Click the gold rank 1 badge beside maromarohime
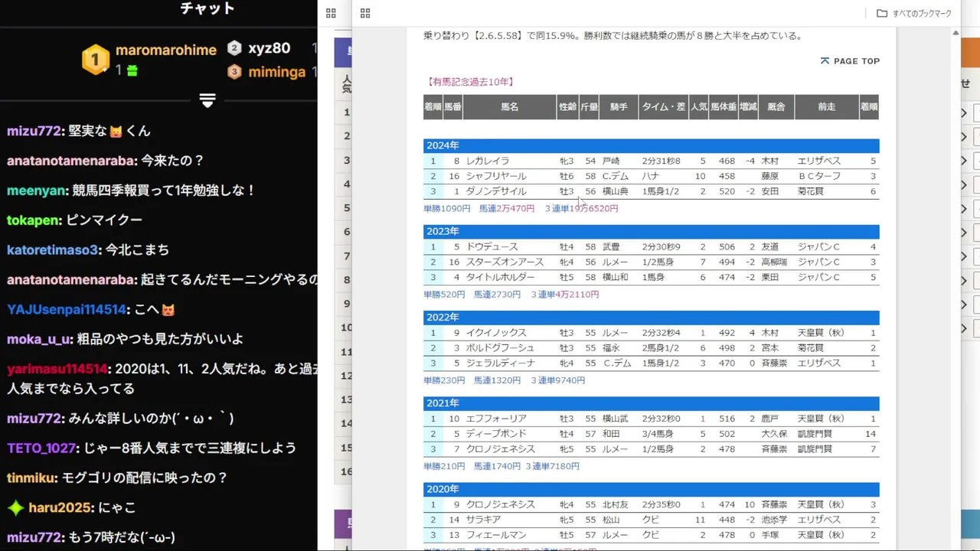The height and width of the screenshot is (551, 980). [96, 60]
